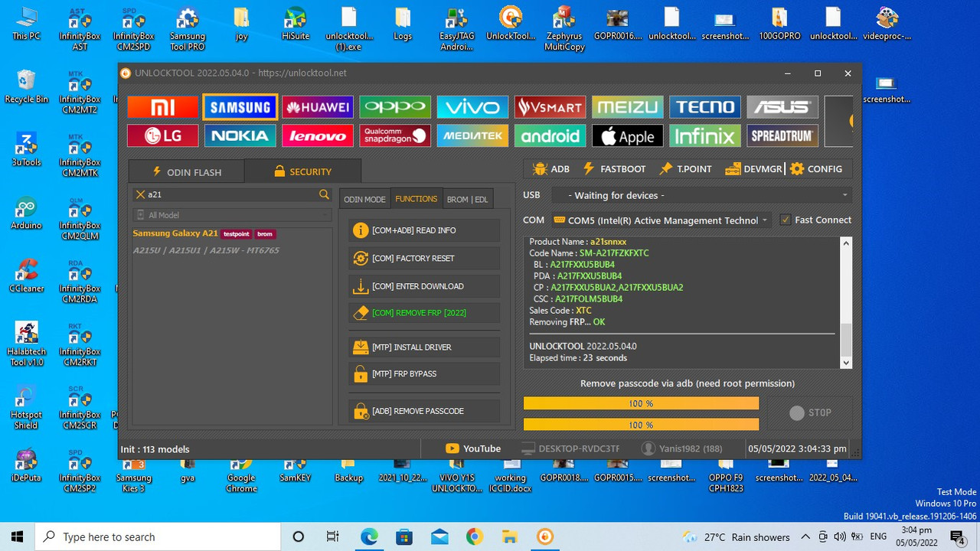Open the CONFIG settings
This screenshot has height=551, width=980.
tap(816, 169)
